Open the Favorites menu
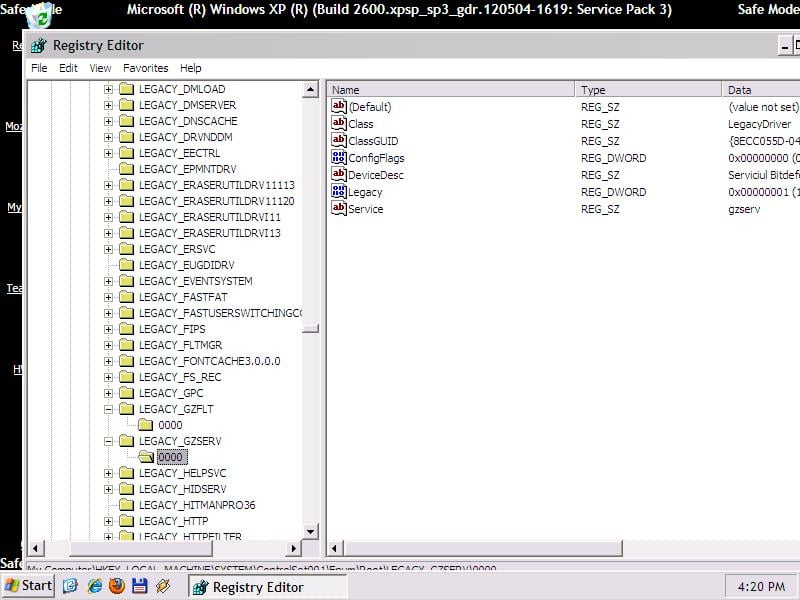The width and height of the screenshot is (800, 600). pos(145,68)
